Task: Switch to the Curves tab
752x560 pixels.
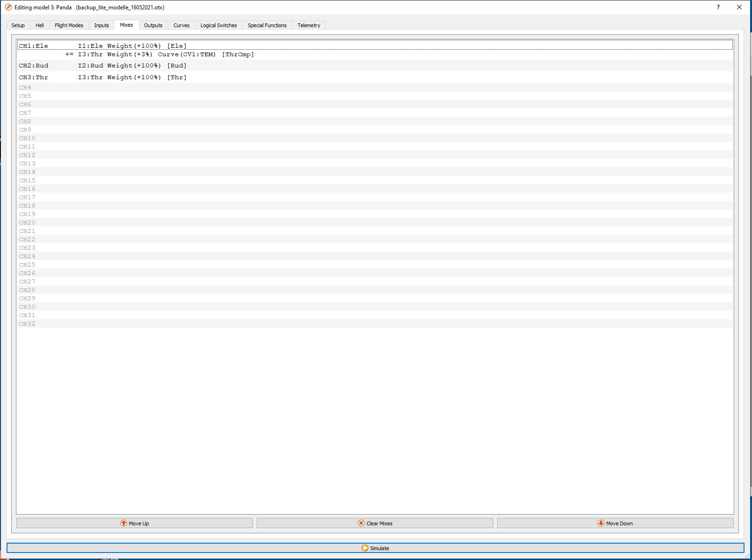Action: point(181,25)
